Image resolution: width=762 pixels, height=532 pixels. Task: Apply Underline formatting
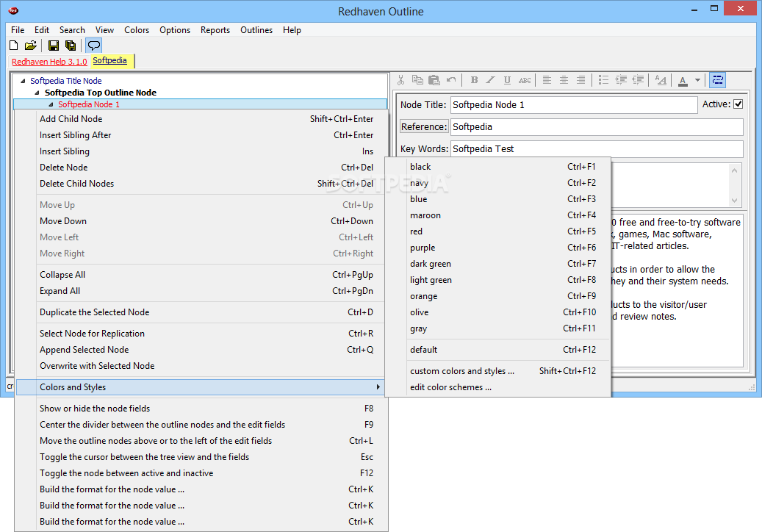click(507, 80)
